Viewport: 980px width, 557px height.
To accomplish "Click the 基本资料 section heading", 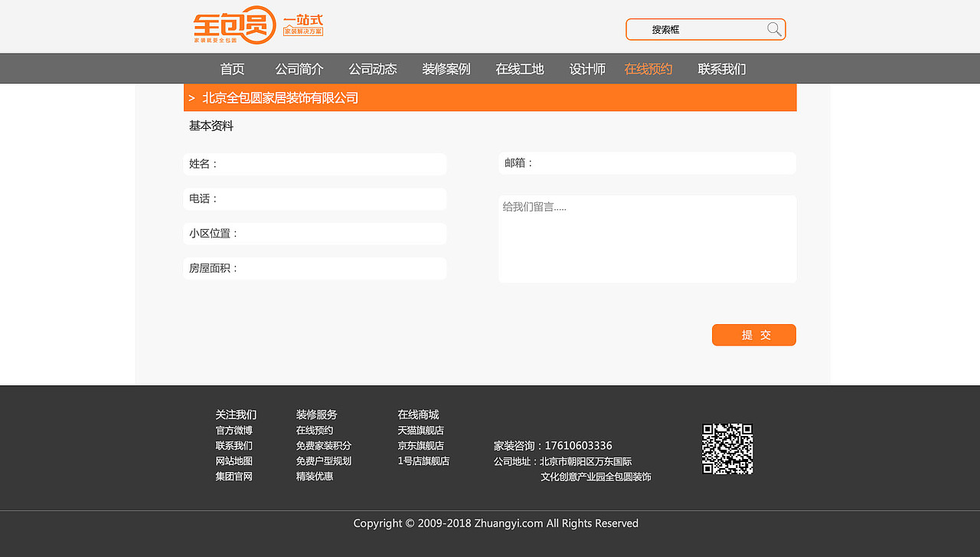I will (x=211, y=126).
